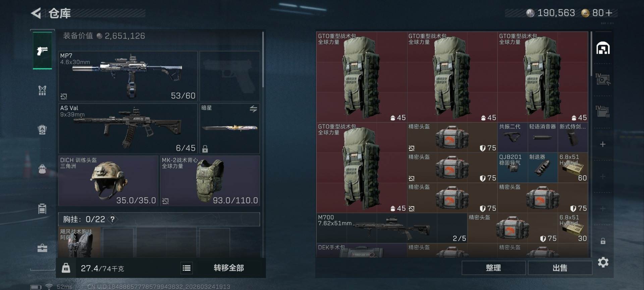The image size is (644, 290).
Task: Add currency with the plus next to 80
Action: pyautogui.click(x=609, y=13)
